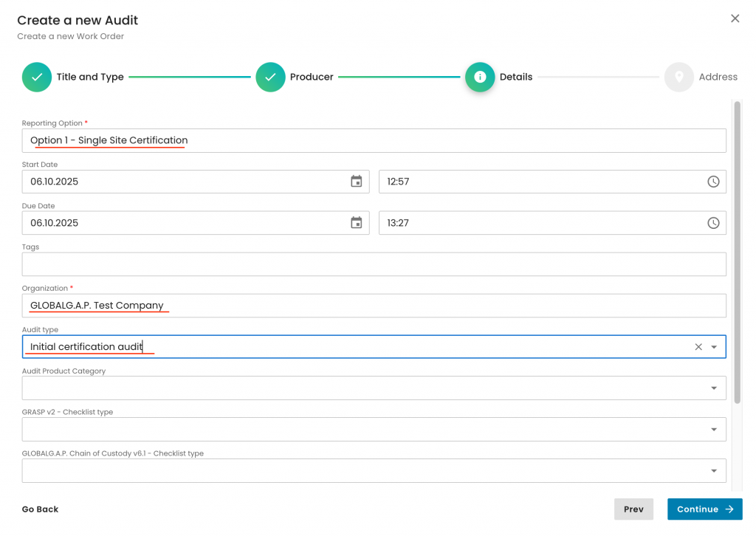Click the Organization input field

tap(374, 306)
